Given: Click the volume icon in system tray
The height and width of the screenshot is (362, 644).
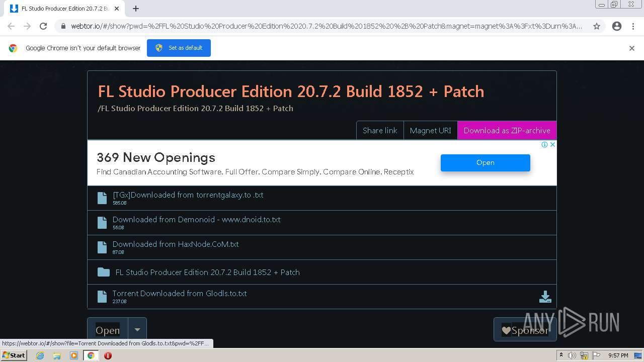Looking at the screenshot, I should (572, 355).
